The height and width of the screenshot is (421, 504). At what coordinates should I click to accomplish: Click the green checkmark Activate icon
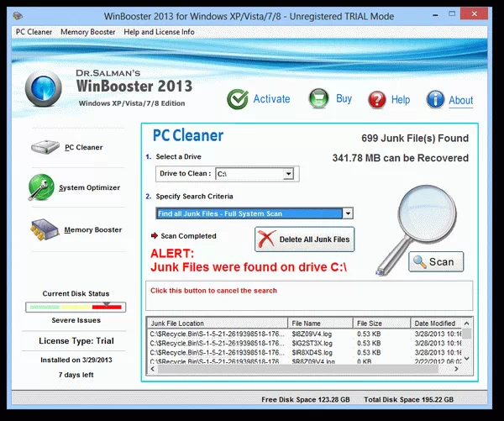click(x=238, y=99)
